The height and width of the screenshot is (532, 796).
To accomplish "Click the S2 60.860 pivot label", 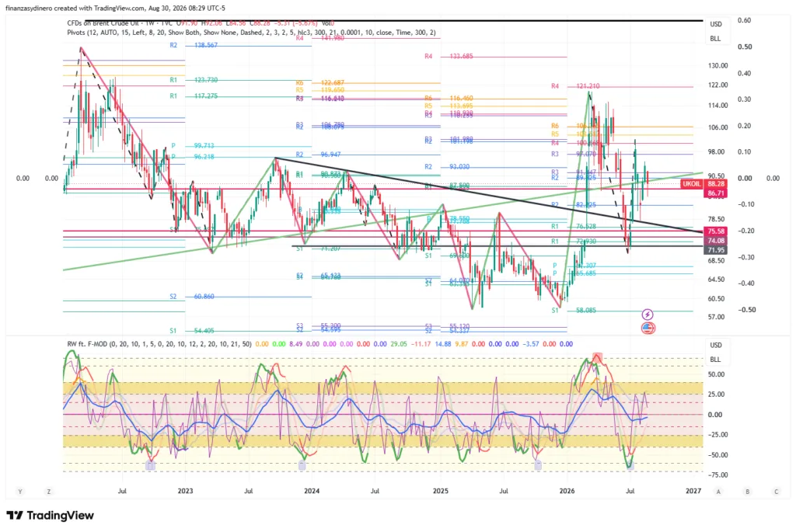I will click(x=192, y=296).
